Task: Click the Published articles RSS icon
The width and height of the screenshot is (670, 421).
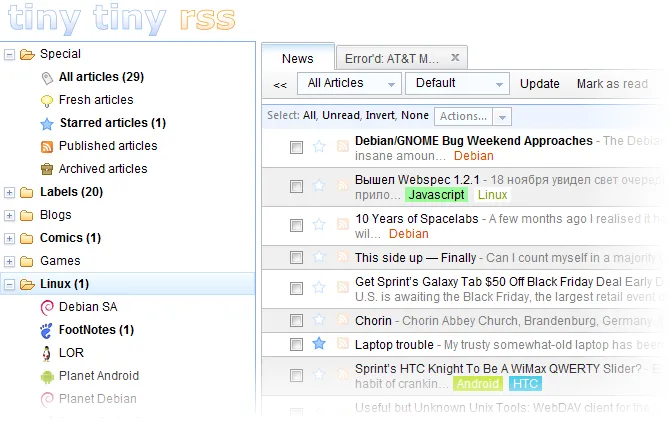Action: [47, 147]
